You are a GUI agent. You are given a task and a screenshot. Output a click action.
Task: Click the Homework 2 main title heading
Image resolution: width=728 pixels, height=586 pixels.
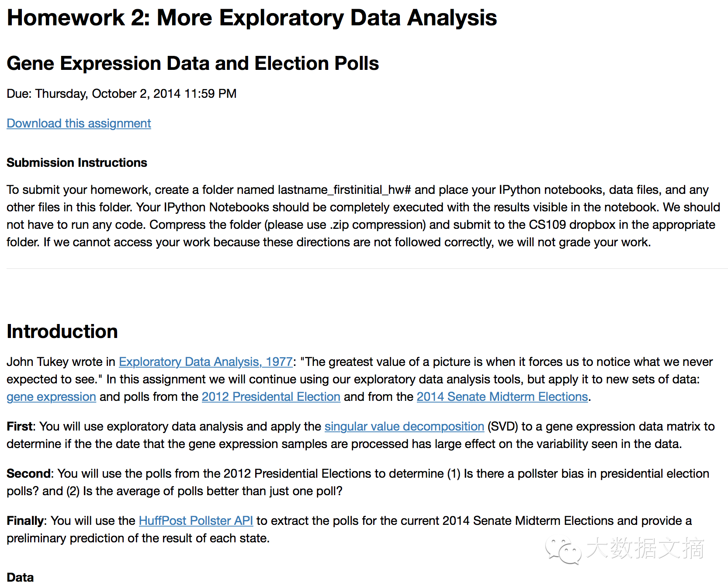[x=252, y=18]
